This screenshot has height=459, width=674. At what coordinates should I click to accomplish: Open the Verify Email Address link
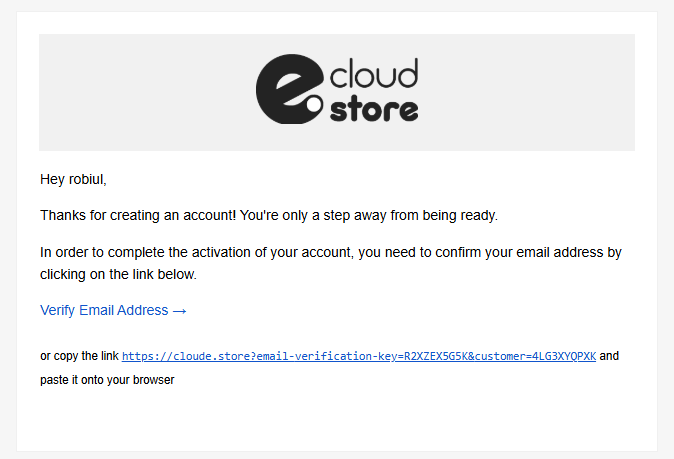tap(104, 310)
